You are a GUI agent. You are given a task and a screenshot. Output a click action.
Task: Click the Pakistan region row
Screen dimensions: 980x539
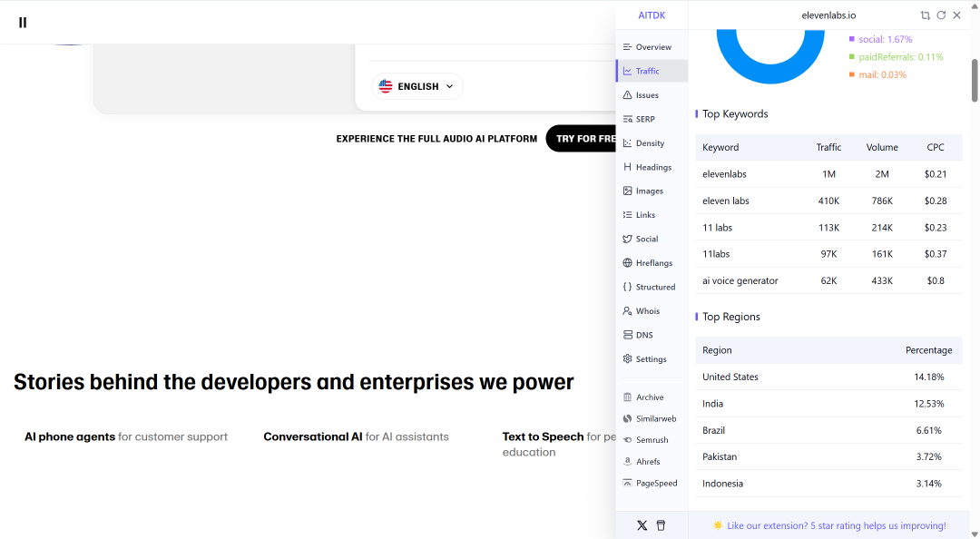[828, 456]
